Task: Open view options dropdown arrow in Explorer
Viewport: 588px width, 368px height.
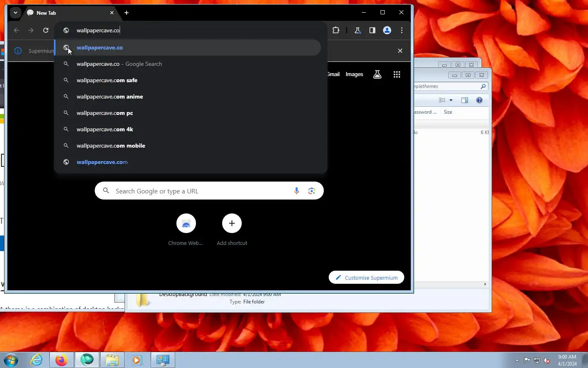Action: (451, 100)
